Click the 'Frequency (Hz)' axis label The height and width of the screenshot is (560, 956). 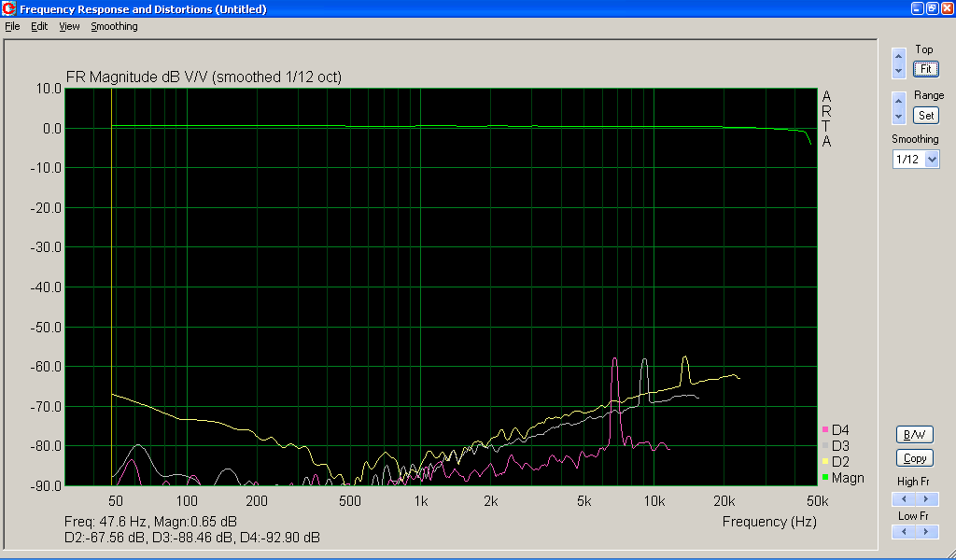click(769, 522)
